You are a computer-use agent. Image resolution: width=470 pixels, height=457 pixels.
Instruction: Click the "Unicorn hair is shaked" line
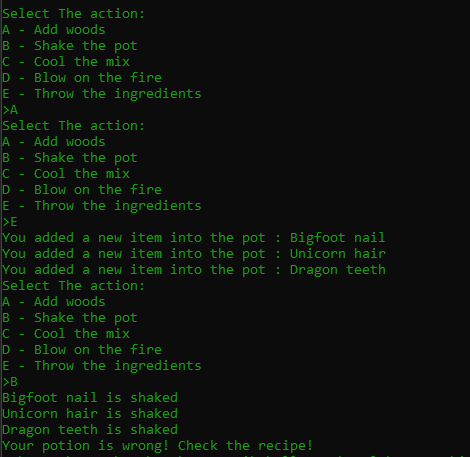(90, 414)
